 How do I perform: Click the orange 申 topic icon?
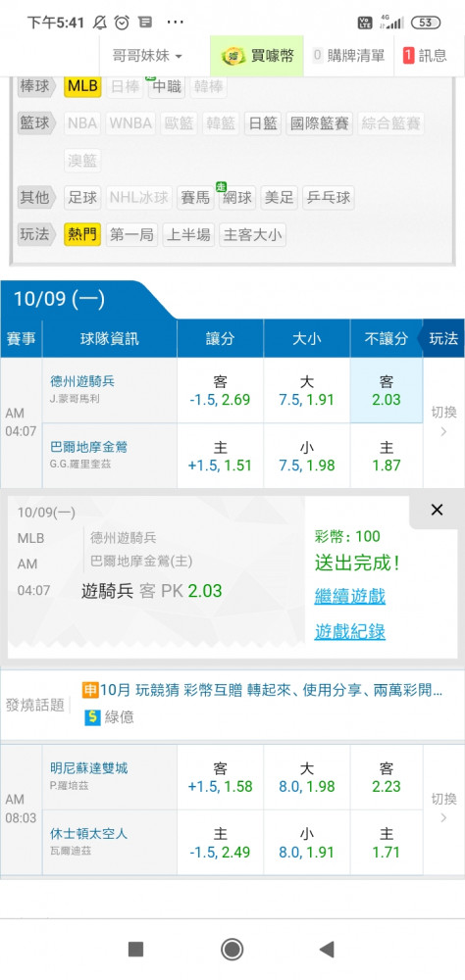point(91,690)
